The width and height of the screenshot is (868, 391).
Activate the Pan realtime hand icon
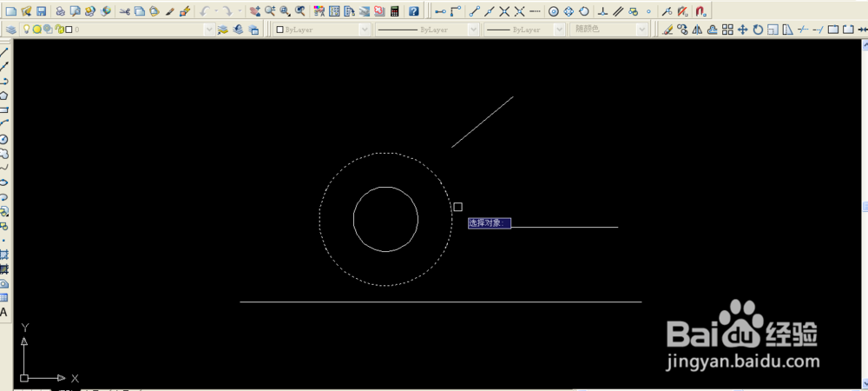click(254, 11)
